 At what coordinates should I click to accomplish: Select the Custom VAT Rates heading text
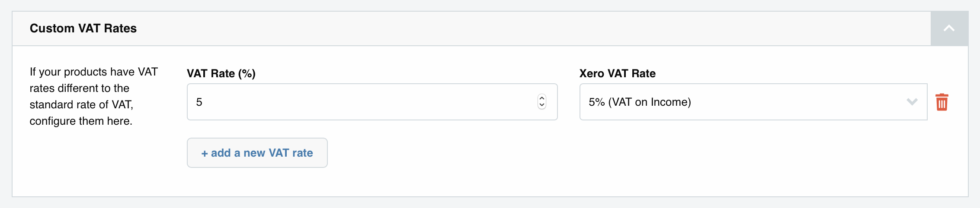[83, 28]
